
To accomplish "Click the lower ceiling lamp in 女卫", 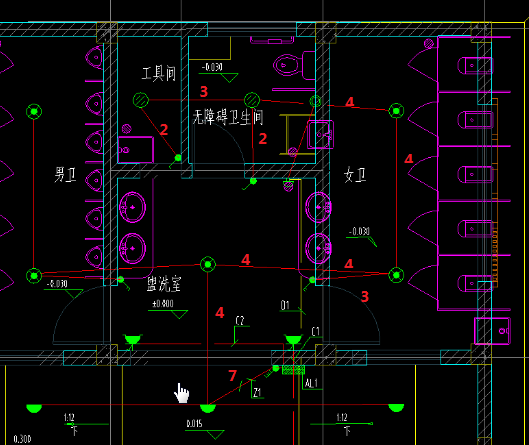I will tap(396, 275).
